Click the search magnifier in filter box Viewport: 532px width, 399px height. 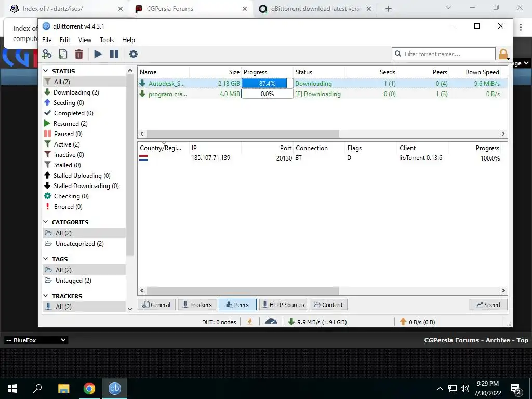(398, 54)
